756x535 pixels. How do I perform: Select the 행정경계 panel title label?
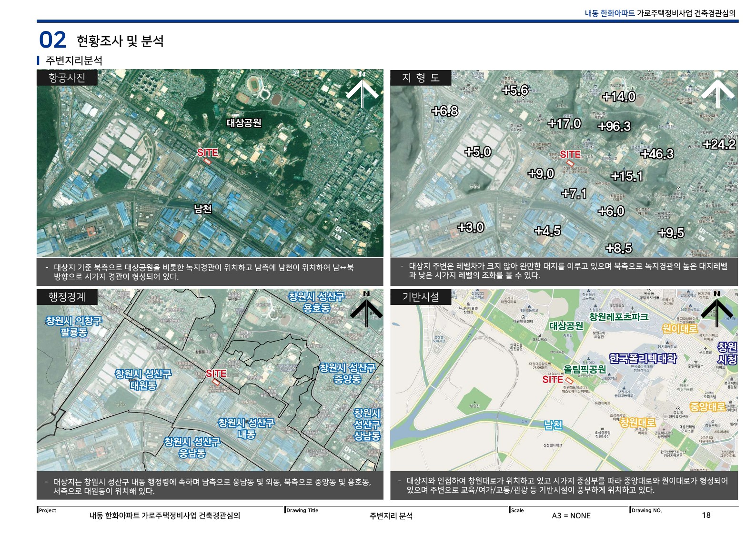point(67,297)
